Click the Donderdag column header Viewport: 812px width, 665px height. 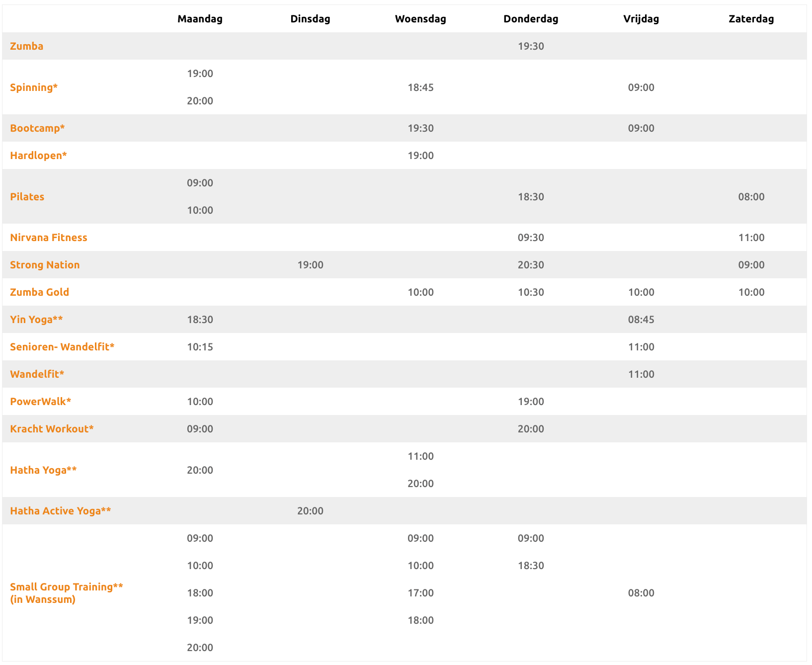(531, 19)
